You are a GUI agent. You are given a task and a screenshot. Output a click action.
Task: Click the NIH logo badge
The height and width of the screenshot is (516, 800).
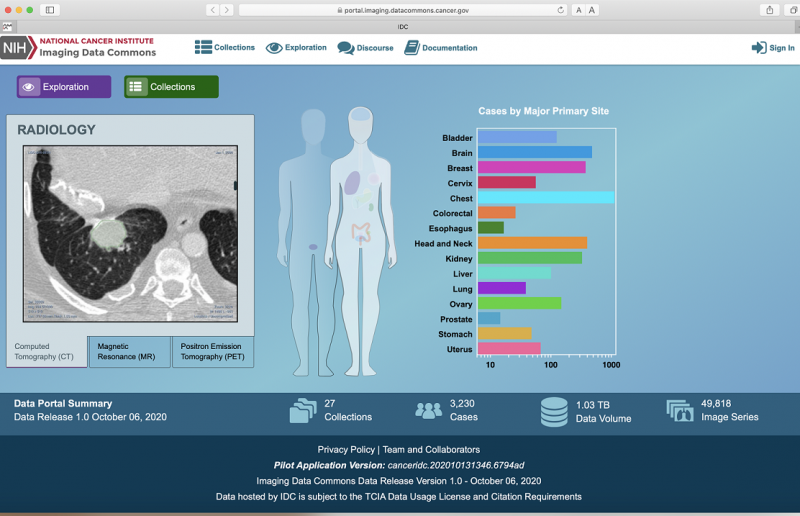pyautogui.click(x=18, y=48)
